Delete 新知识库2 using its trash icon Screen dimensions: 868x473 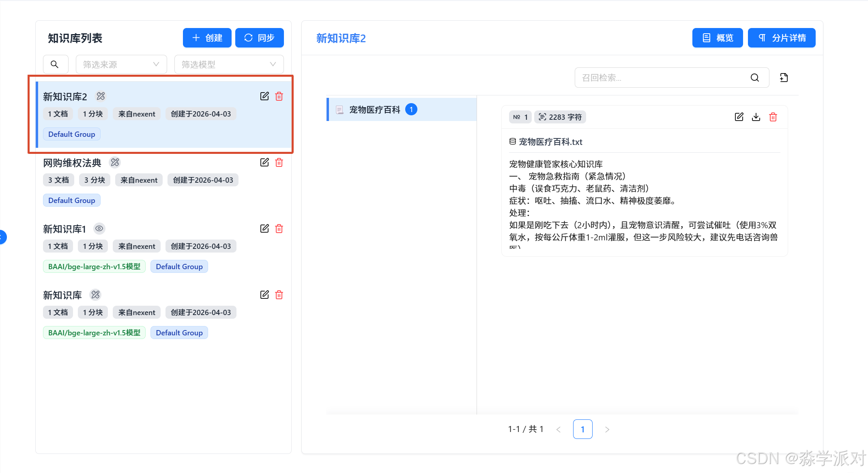coord(279,96)
